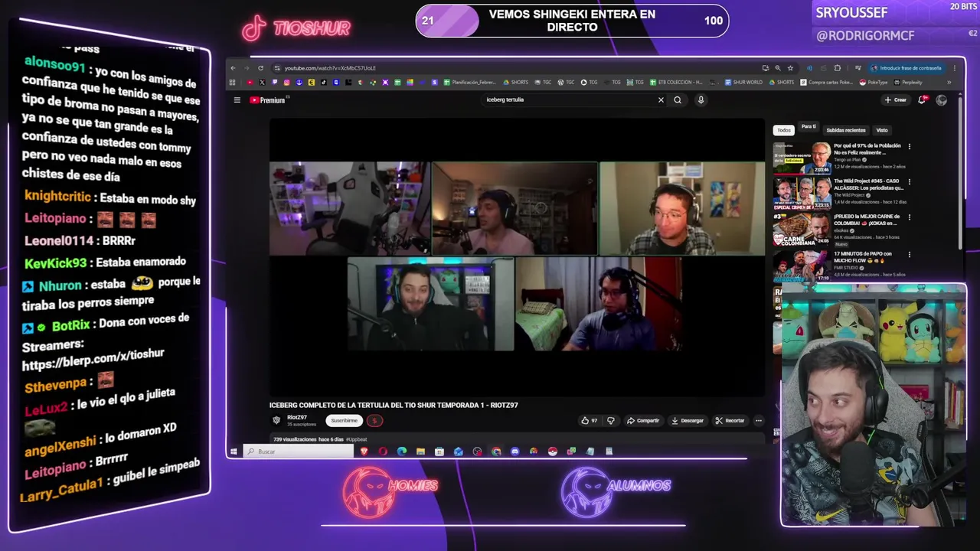The height and width of the screenshot is (551, 980).
Task: Click 'Introducir frase de contraseña' profile button
Action: coord(907,68)
